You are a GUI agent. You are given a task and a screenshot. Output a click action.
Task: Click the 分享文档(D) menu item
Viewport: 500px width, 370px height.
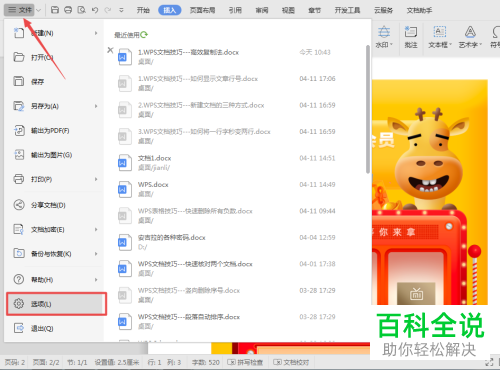(x=55, y=205)
